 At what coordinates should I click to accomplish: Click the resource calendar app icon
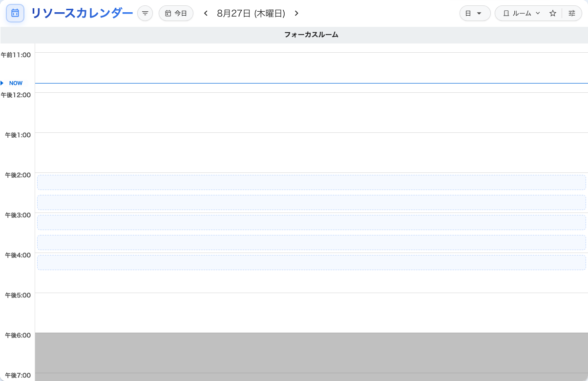[15, 13]
